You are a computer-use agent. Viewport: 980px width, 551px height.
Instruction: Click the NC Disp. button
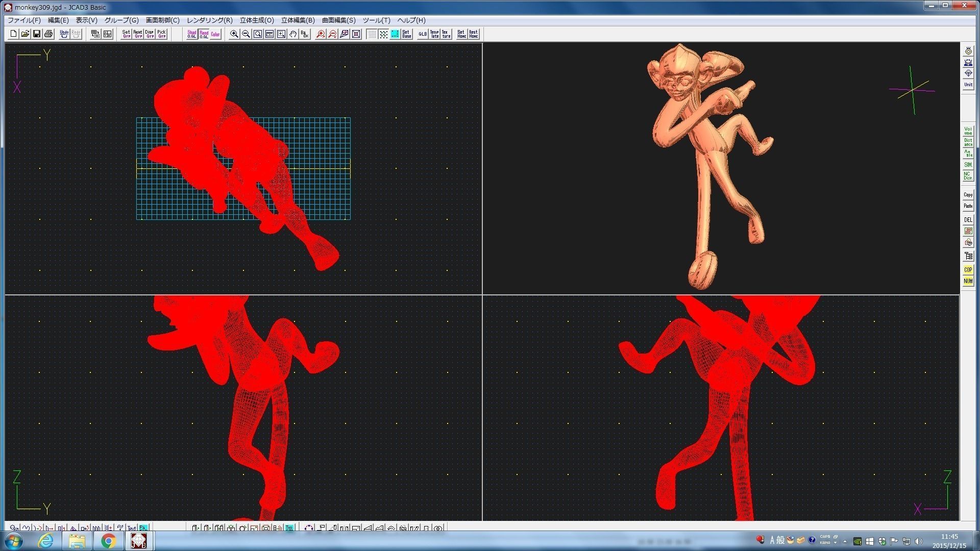pyautogui.click(x=968, y=176)
